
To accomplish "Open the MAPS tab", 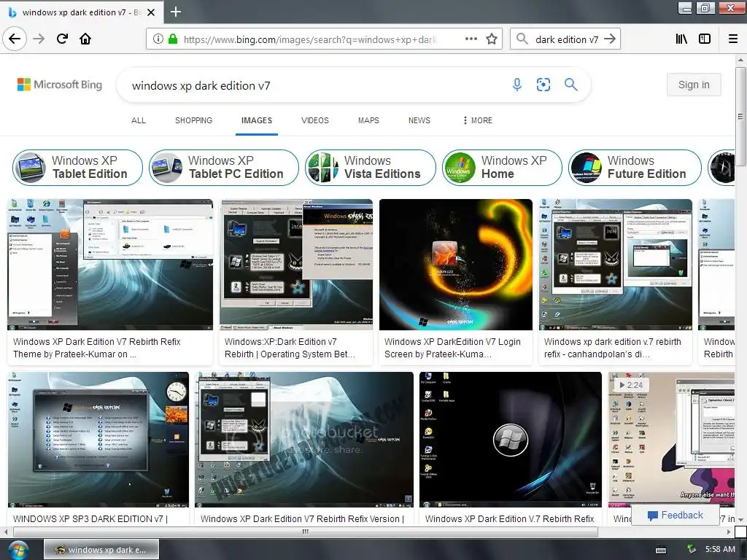I will (x=368, y=120).
